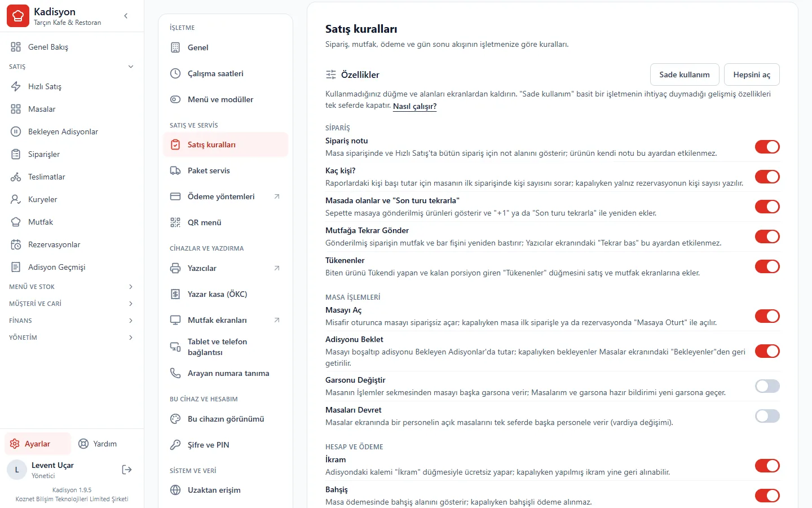Switch off the İkram toggle
The height and width of the screenshot is (508, 812).
pos(767,466)
